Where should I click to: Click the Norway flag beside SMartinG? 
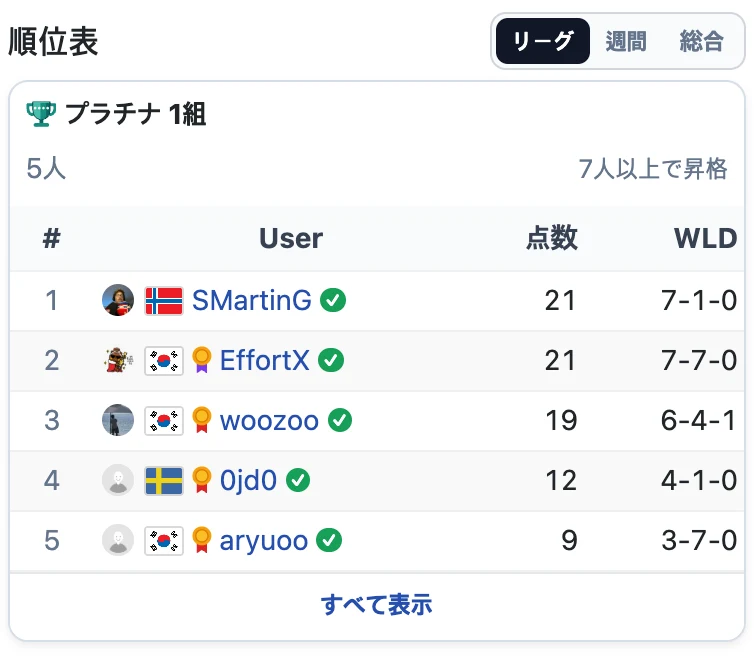tap(164, 301)
